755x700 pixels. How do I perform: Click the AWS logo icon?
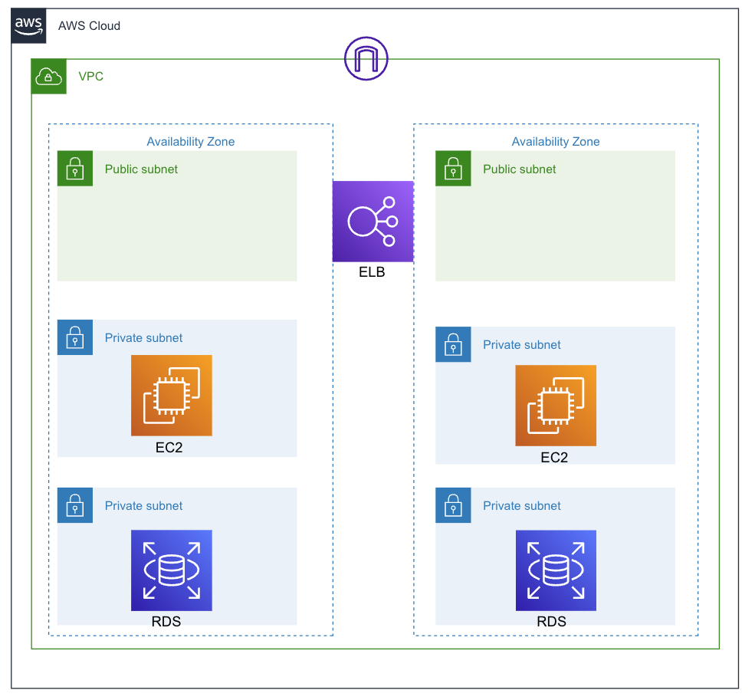[x=29, y=25]
